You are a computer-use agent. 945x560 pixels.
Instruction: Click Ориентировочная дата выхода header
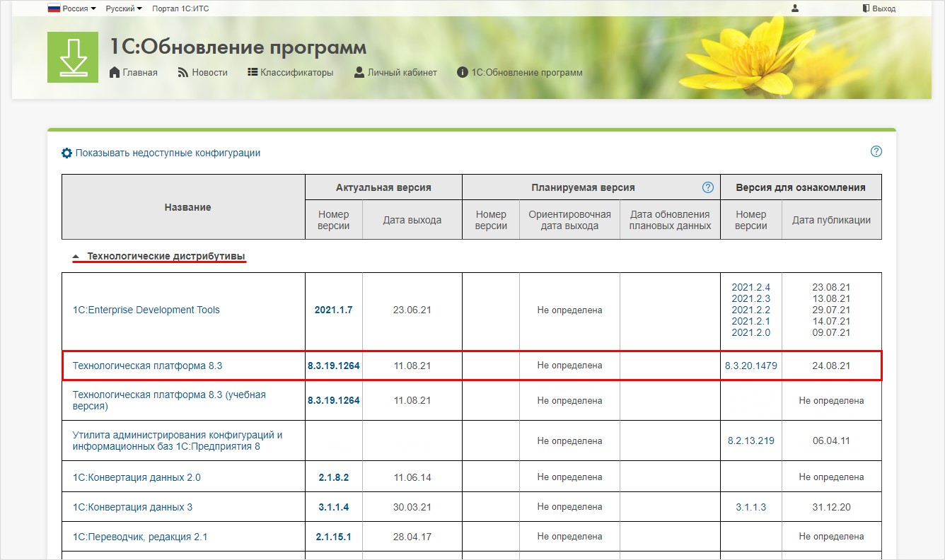pos(569,220)
